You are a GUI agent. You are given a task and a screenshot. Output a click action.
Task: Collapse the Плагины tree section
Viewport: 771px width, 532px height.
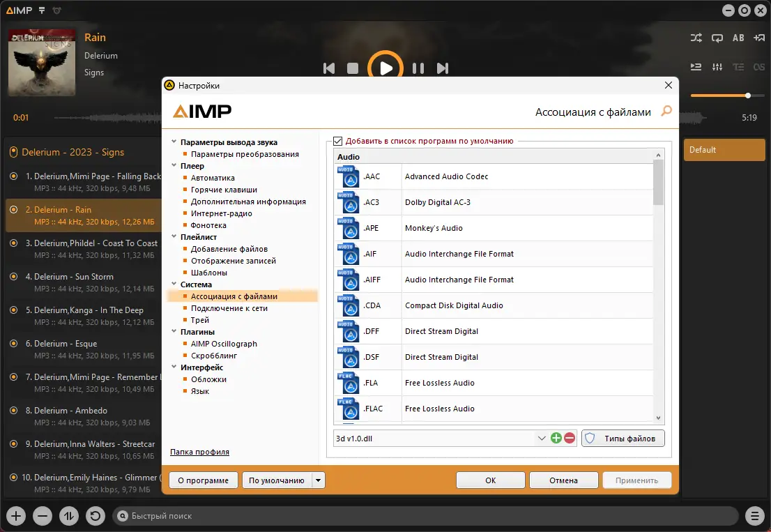tap(174, 331)
